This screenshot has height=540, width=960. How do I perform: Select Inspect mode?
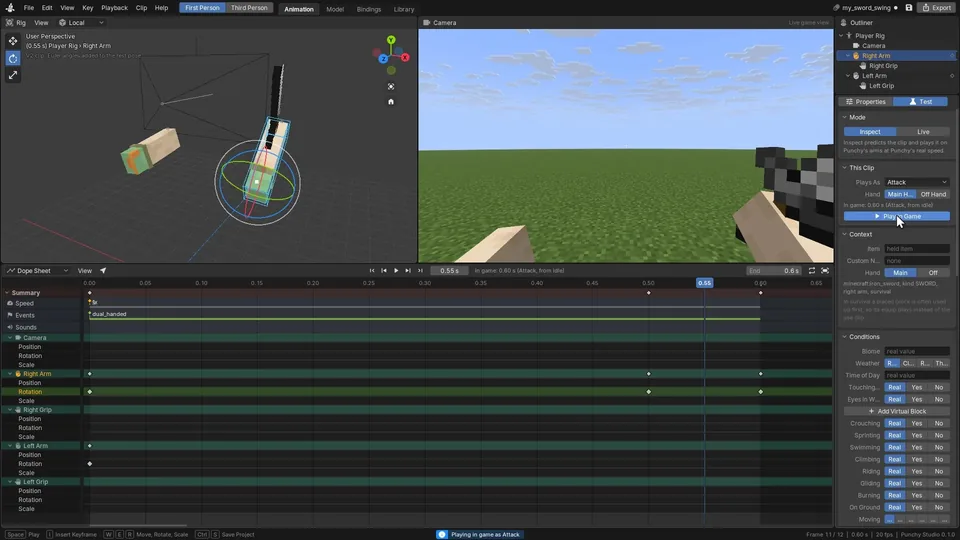[870, 132]
